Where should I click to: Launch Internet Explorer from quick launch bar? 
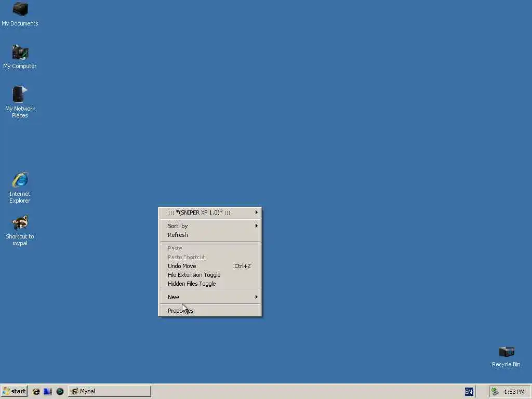point(36,392)
